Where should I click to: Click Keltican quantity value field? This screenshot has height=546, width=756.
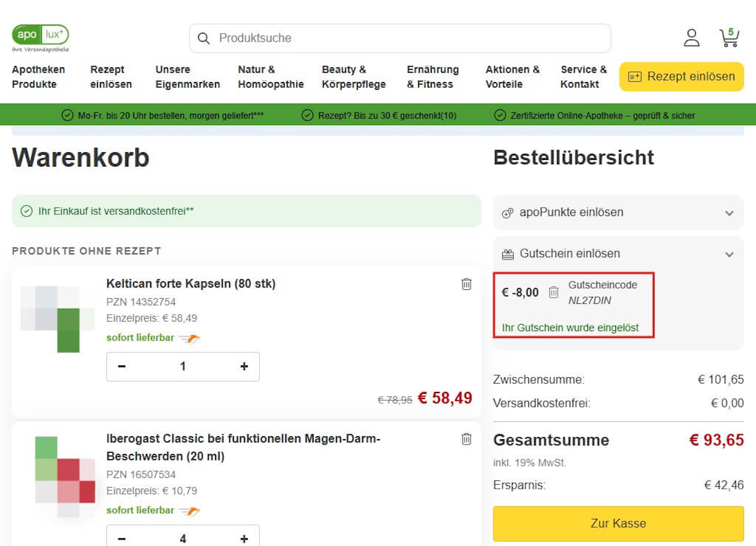183,367
